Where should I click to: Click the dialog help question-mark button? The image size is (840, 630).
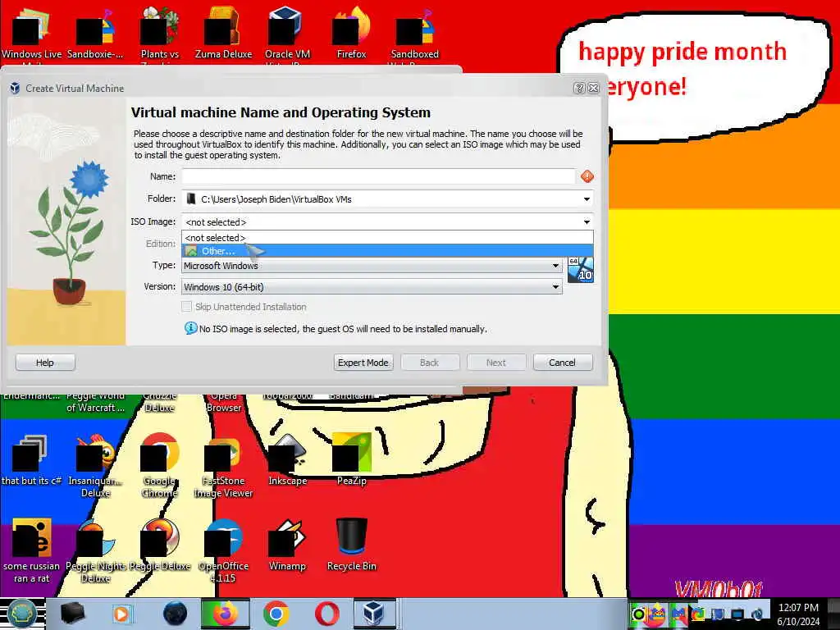tap(578, 89)
